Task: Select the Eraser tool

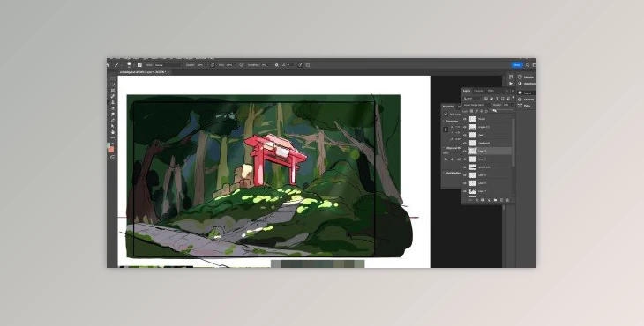Action: [x=113, y=108]
